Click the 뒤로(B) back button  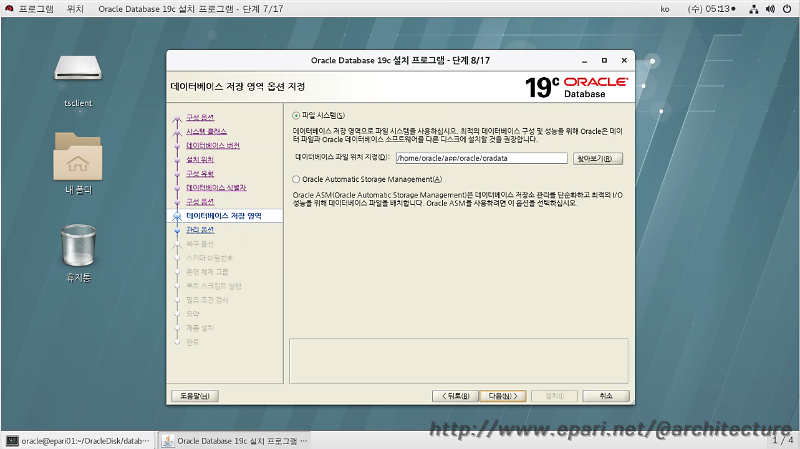(455, 396)
